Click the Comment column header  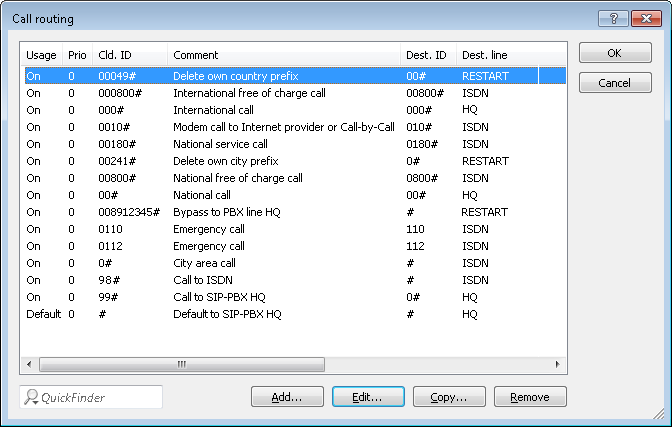pos(284,55)
